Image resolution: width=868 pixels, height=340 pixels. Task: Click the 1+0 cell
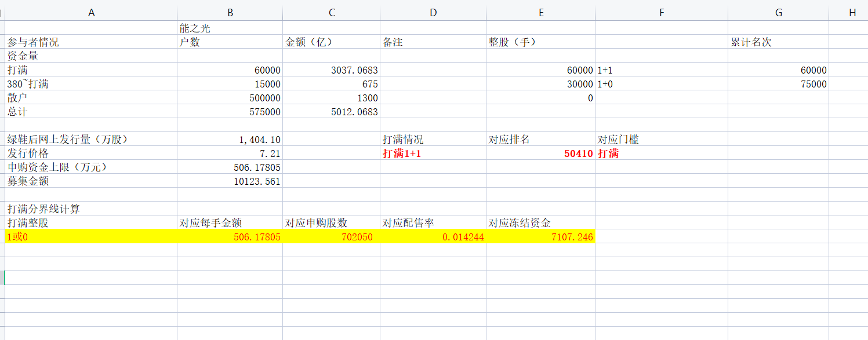[x=662, y=83]
